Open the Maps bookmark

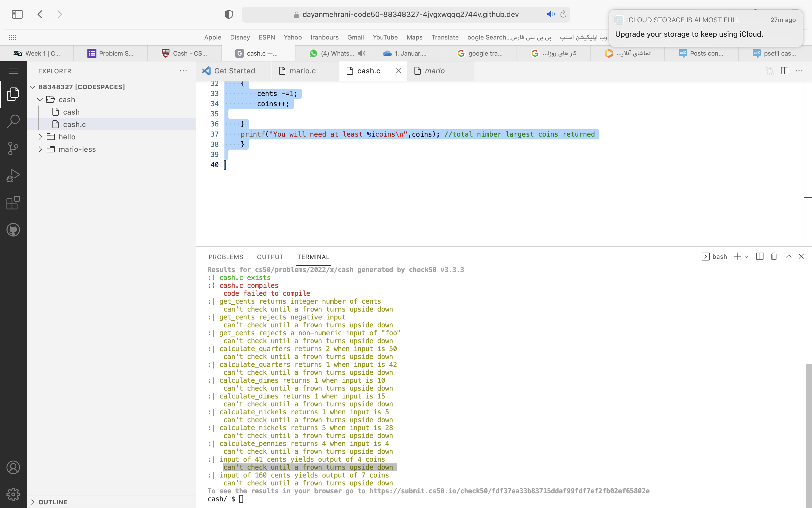pyautogui.click(x=414, y=37)
